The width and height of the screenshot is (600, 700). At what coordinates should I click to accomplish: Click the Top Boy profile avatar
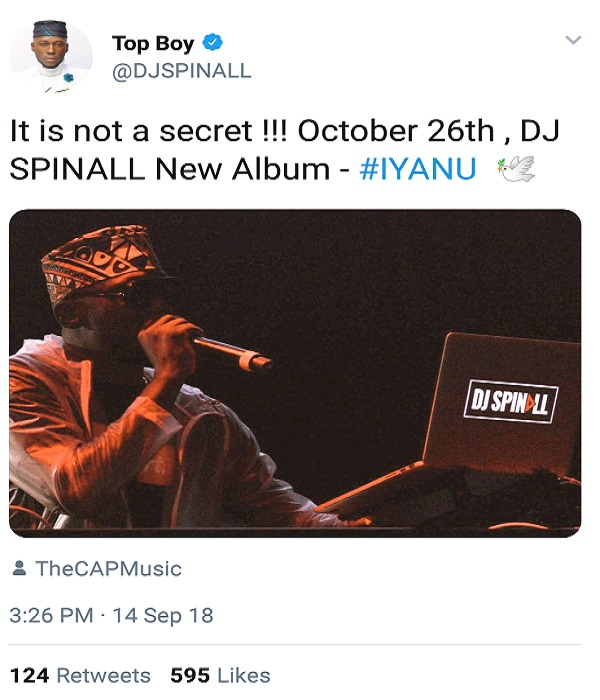pyautogui.click(x=51, y=56)
